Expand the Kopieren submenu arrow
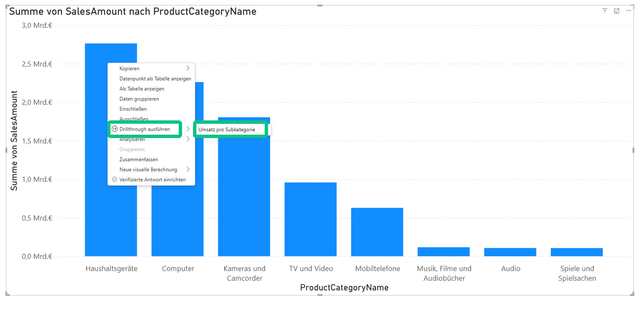The height and width of the screenshot is (319, 644). pyautogui.click(x=188, y=68)
